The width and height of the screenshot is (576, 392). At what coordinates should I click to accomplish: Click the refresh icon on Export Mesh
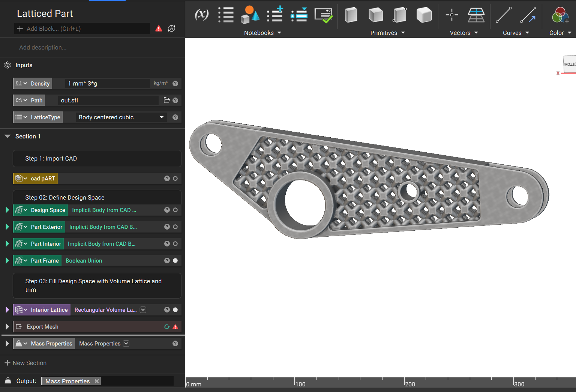(x=167, y=327)
